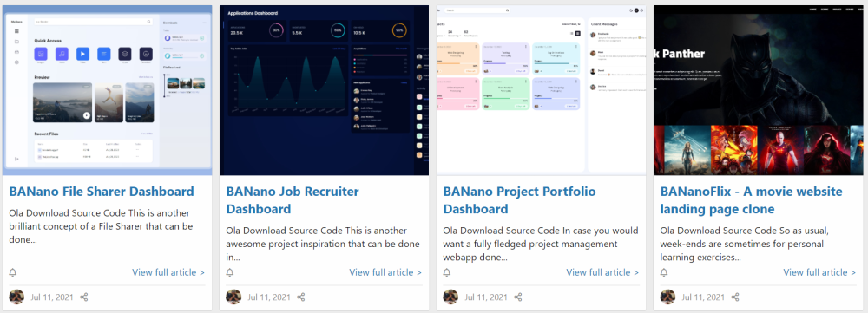Click bell icon on Project Portfolio Dashboard card

pos(447,272)
